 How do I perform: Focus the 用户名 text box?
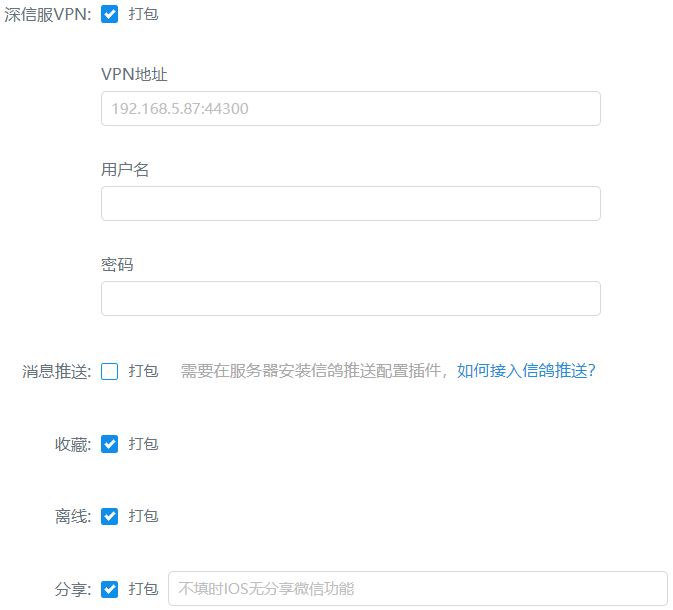point(350,203)
